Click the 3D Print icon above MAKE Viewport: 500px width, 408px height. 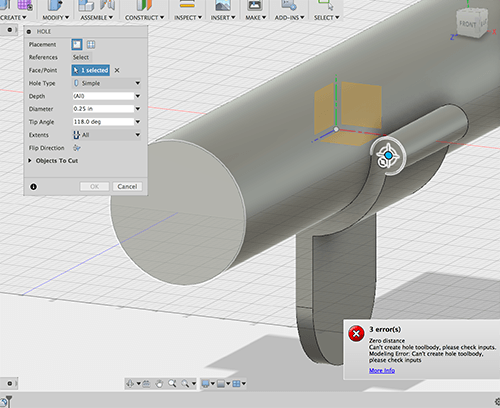255,5
